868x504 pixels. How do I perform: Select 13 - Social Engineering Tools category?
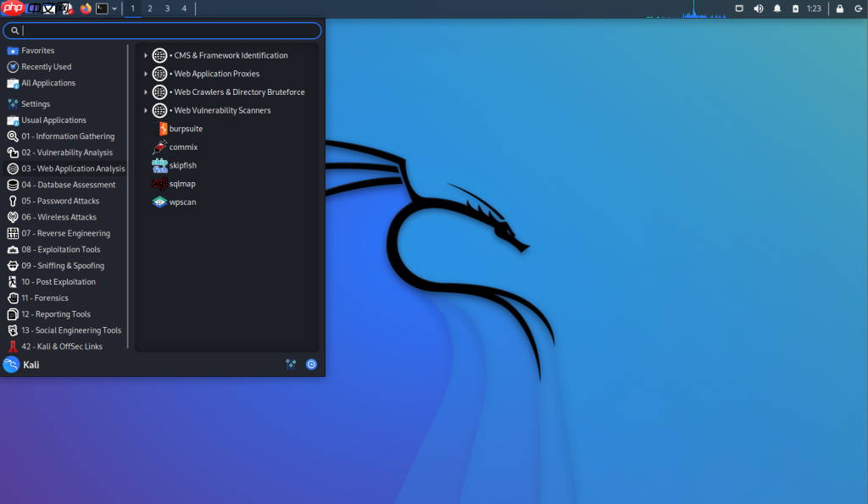click(x=65, y=330)
